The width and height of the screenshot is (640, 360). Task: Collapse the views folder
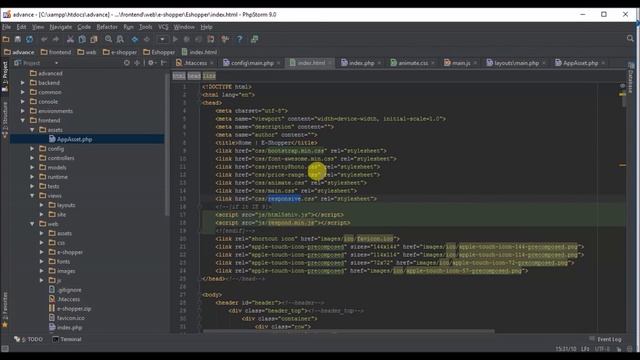(32, 196)
